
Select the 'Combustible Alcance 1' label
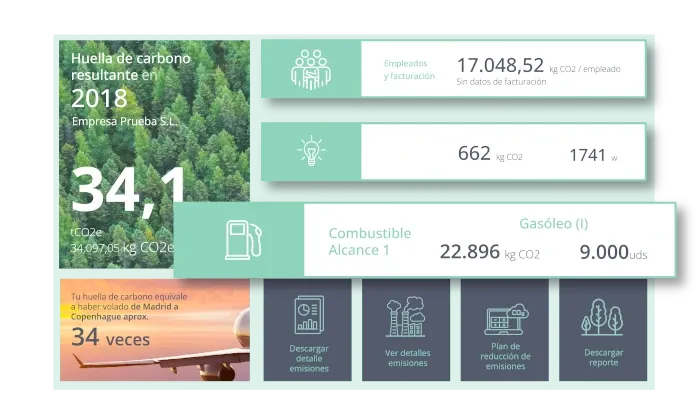click(370, 241)
